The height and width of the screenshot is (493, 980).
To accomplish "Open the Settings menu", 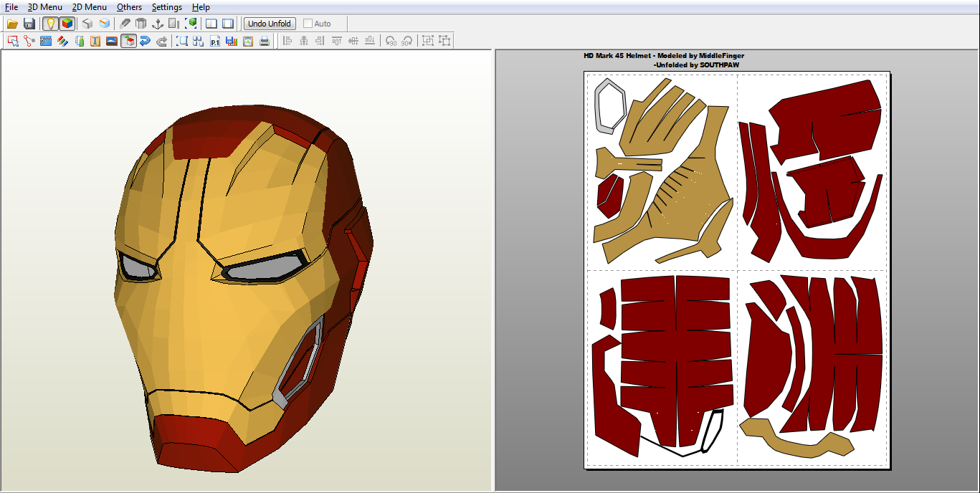I will 167,7.
